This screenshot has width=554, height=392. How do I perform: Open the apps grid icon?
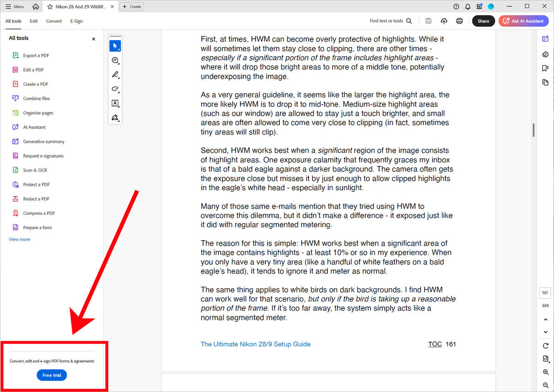479,6
